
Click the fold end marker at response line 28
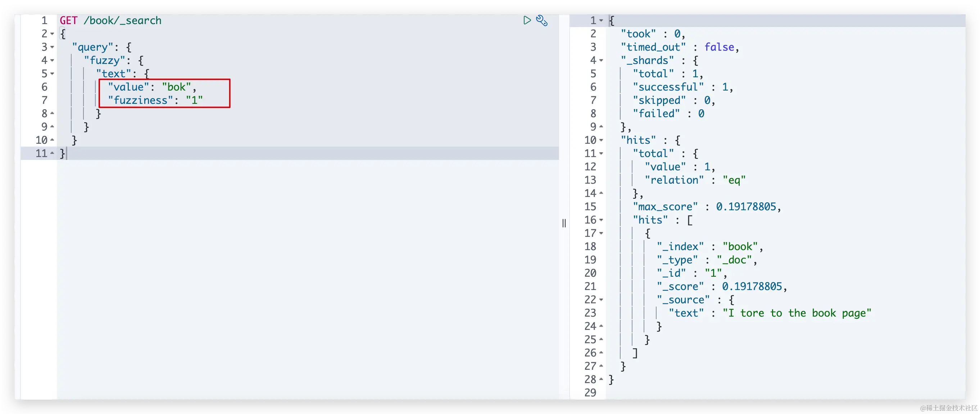tap(601, 379)
